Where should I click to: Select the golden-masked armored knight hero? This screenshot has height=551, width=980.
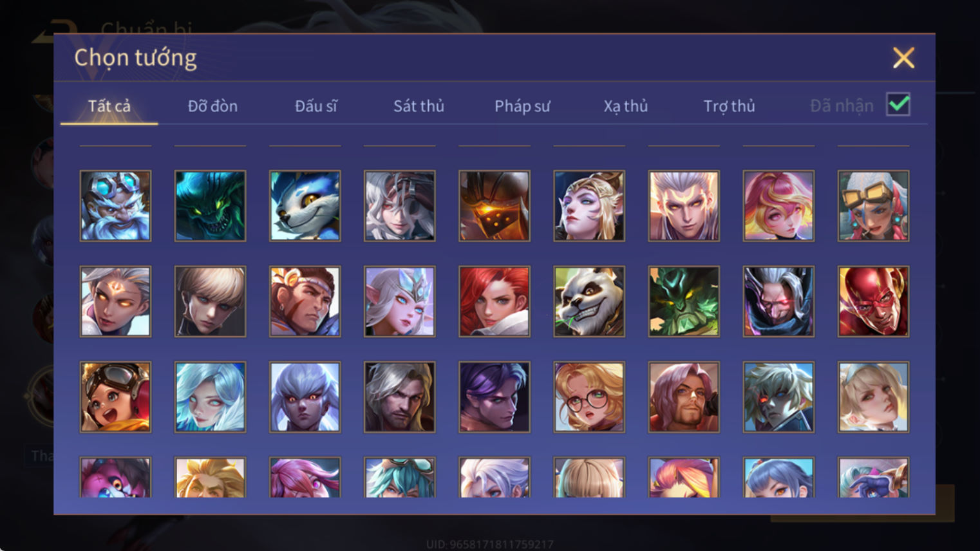495,206
